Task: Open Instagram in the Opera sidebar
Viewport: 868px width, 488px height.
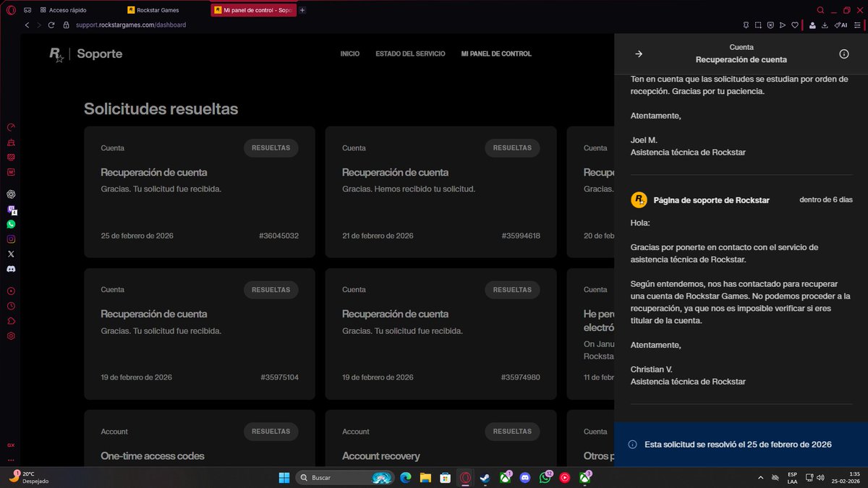Action: pos(11,239)
